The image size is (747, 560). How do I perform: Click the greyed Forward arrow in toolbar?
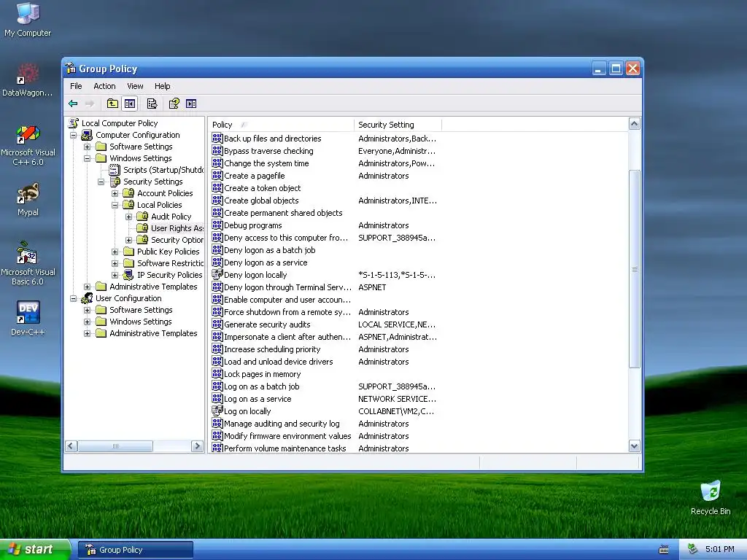(90, 104)
